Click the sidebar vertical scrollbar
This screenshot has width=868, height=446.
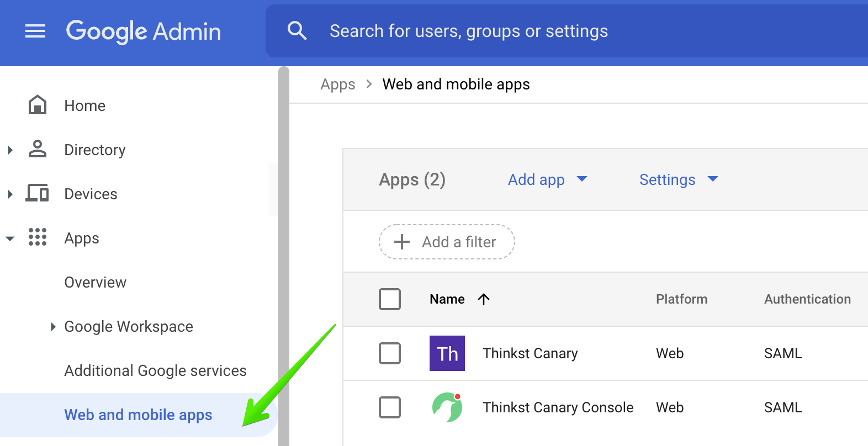pyautogui.click(x=284, y=256)
